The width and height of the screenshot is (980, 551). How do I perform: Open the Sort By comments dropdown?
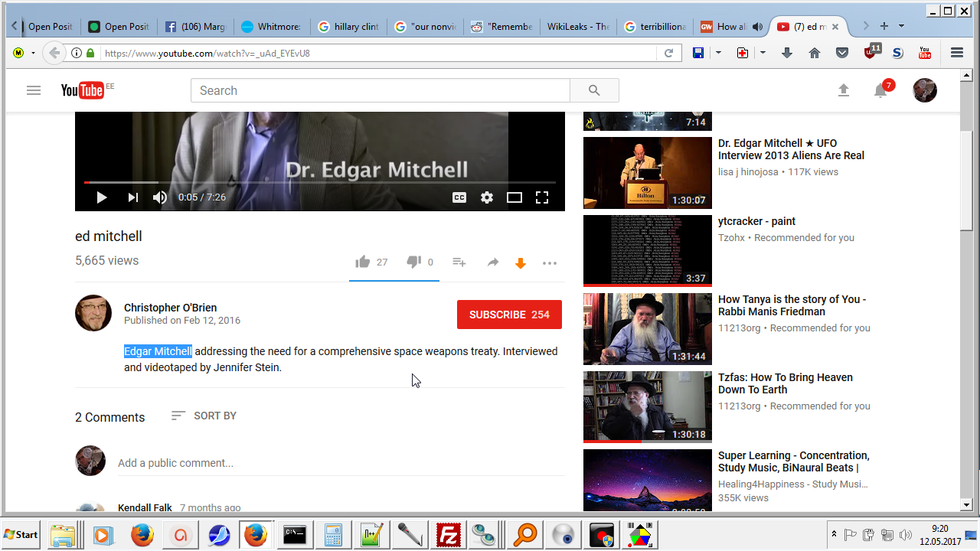(x=204, y=416)
